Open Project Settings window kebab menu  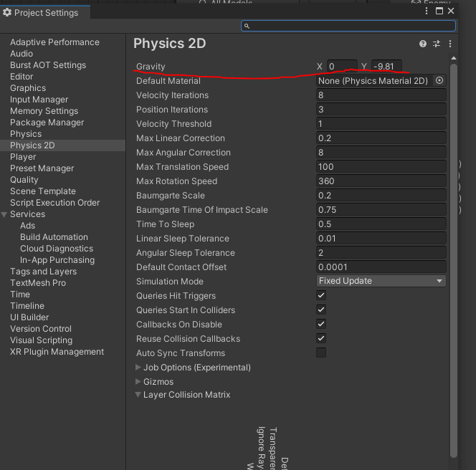point(427,11)
